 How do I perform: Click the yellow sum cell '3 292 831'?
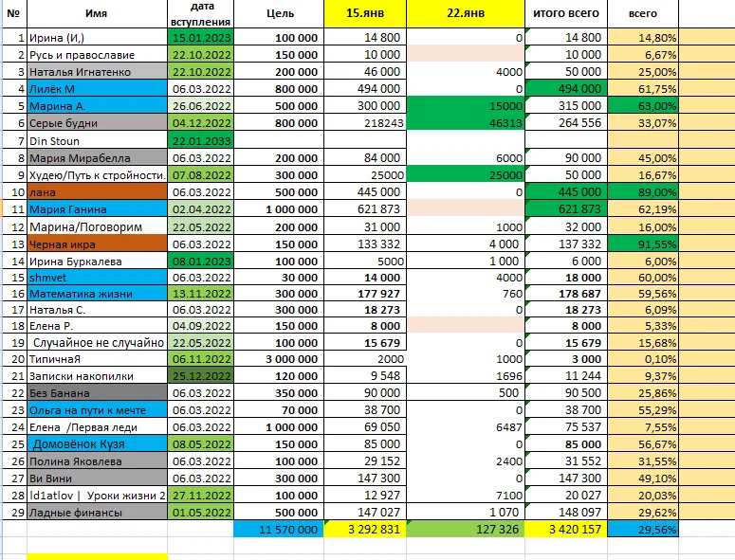pyautogui.click(x=365, y=529)
